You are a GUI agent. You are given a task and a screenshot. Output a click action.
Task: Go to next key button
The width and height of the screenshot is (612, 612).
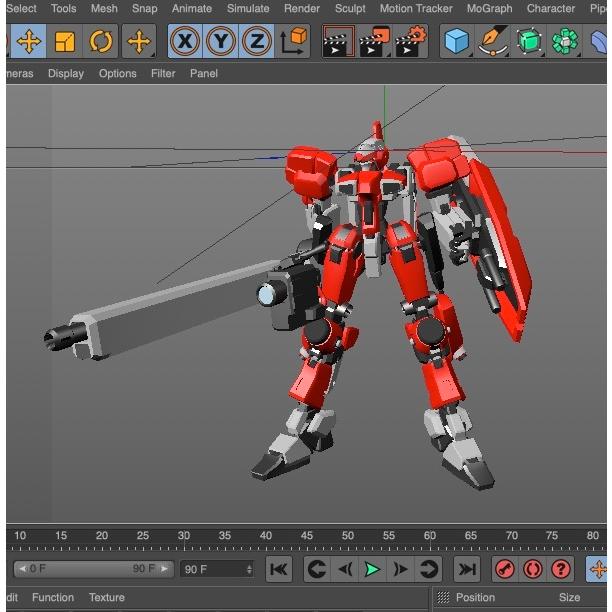coord(429,569)
